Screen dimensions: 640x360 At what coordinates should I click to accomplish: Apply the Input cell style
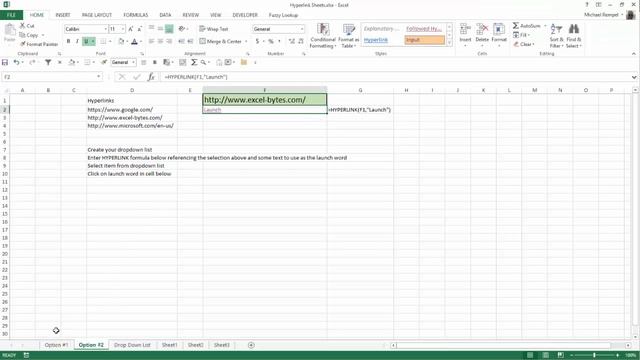[424, 40]
